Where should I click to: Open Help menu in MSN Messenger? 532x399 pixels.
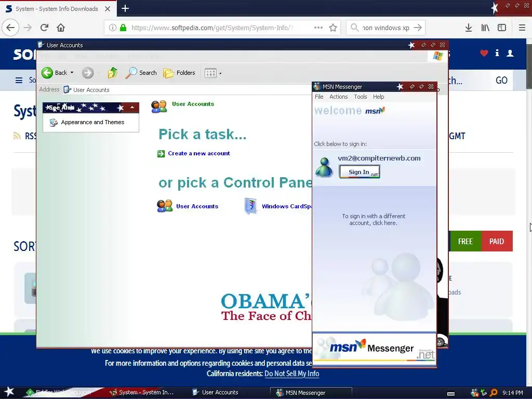coord(378,97)
